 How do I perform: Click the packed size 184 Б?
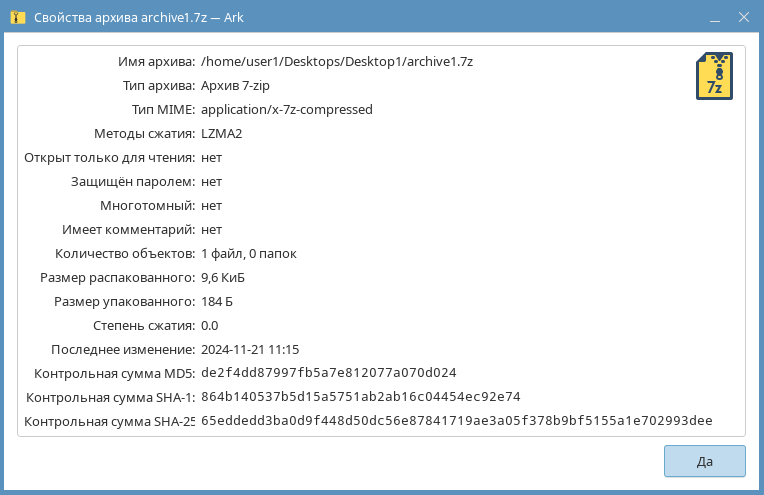click(217, 301)
